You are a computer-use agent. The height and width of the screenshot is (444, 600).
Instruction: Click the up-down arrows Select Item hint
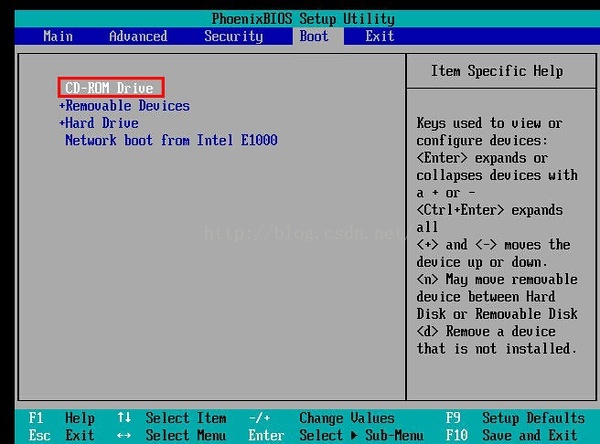[171, 418]
